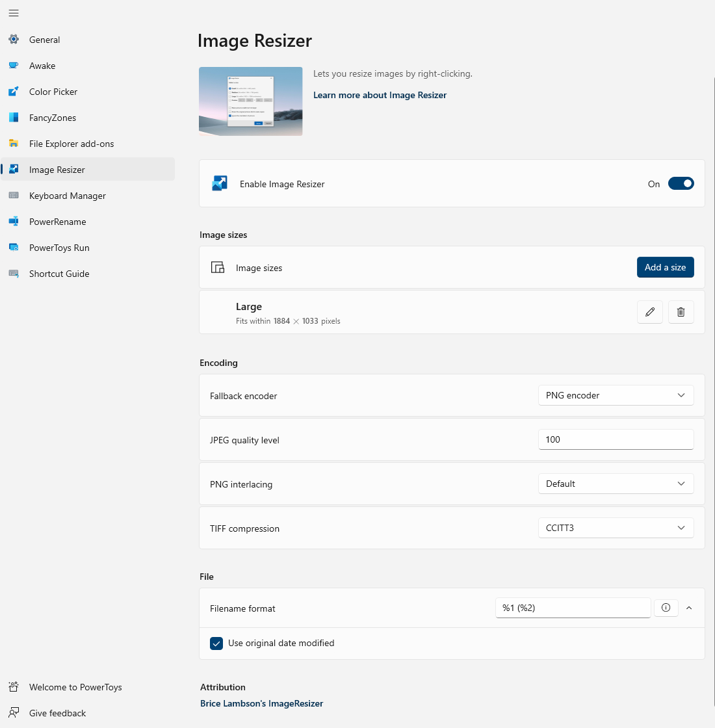This screenshot has width=715, height=728.
Task: Select Shortcut Guide in sidebar
Action: pos(88,274)
